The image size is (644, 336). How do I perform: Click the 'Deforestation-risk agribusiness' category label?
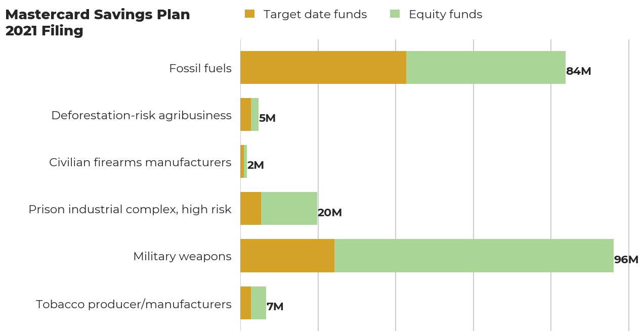(x=141, y=116)
